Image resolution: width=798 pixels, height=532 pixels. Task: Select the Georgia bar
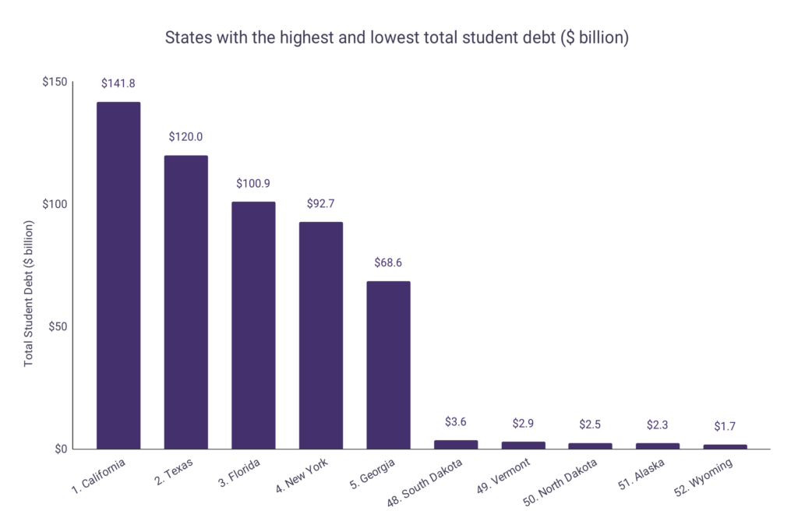pos(388,365)
